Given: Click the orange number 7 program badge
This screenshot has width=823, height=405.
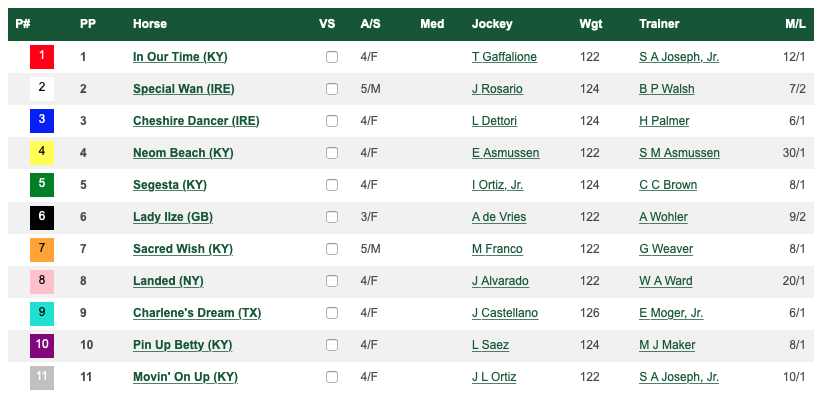Looking at the screenshot, I should click(42, 249).
